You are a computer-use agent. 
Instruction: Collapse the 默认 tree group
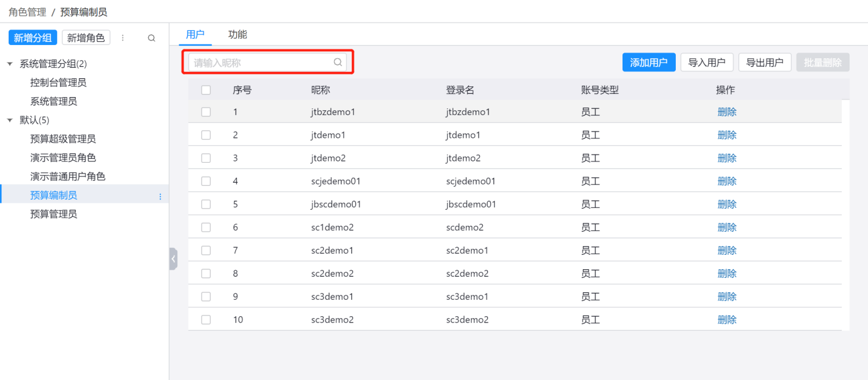10,120
